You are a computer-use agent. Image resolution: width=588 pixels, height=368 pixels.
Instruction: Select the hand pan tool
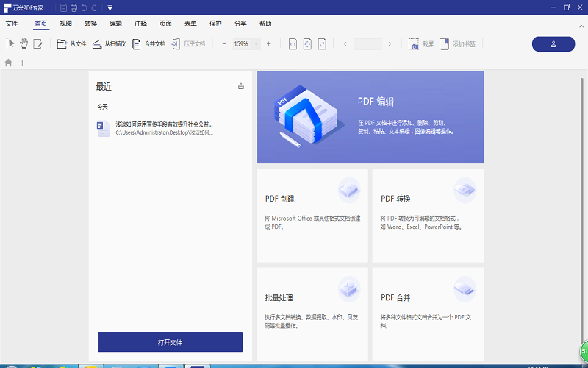click(x=24, y=44)
